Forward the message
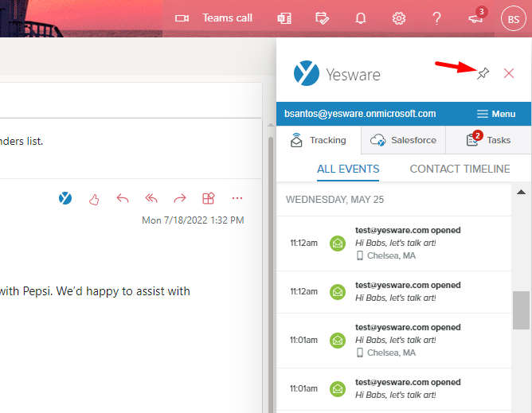The width and height of the screenshot is (532, 413). (180, 198)
